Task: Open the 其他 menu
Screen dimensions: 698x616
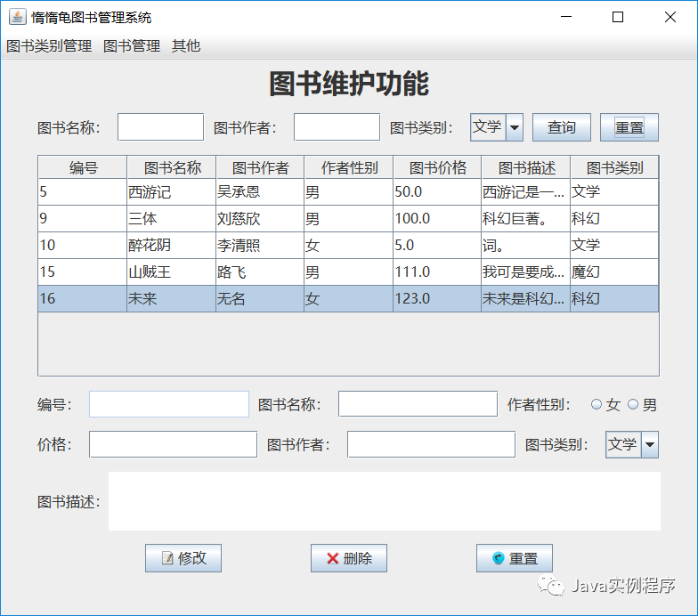Action: click(x=186, y=46)
